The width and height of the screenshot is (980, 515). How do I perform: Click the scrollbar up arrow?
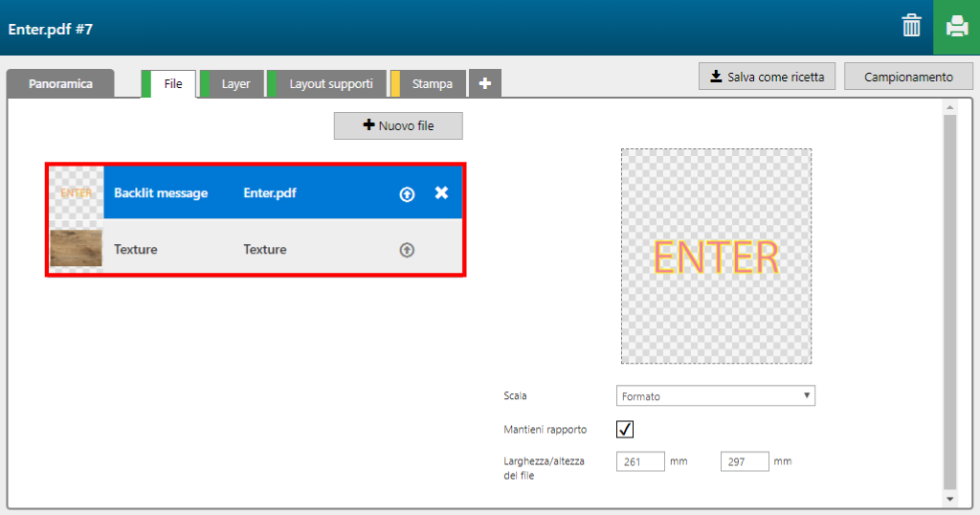[x=950, y=107]
